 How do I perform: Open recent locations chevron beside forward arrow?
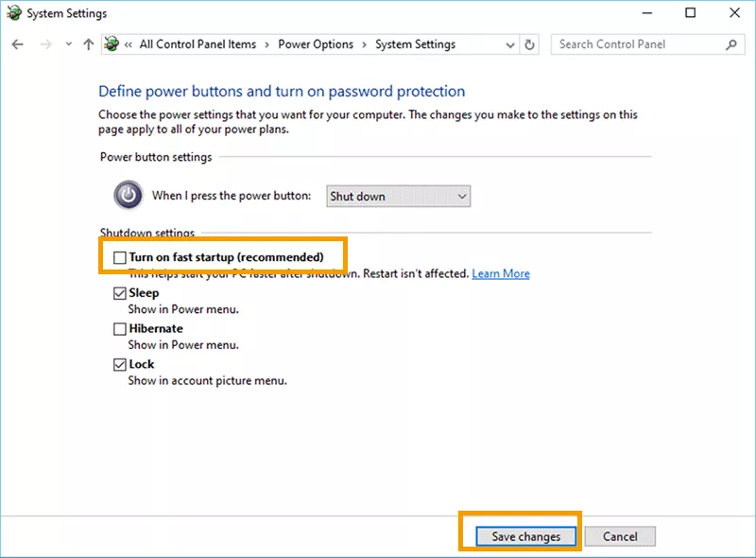(68, 44)
